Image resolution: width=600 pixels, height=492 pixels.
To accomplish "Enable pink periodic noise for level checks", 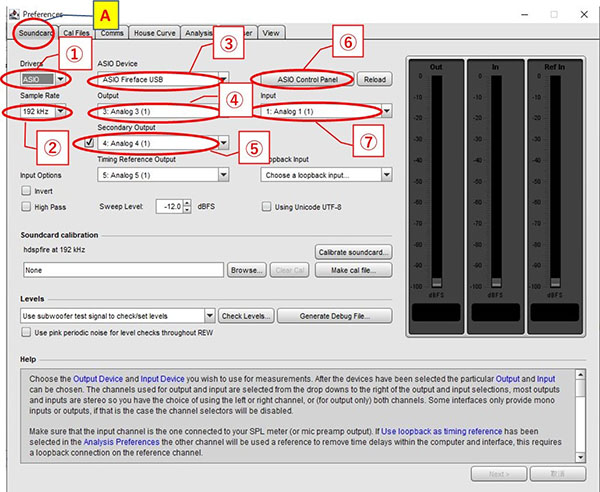I will [27, 332].
